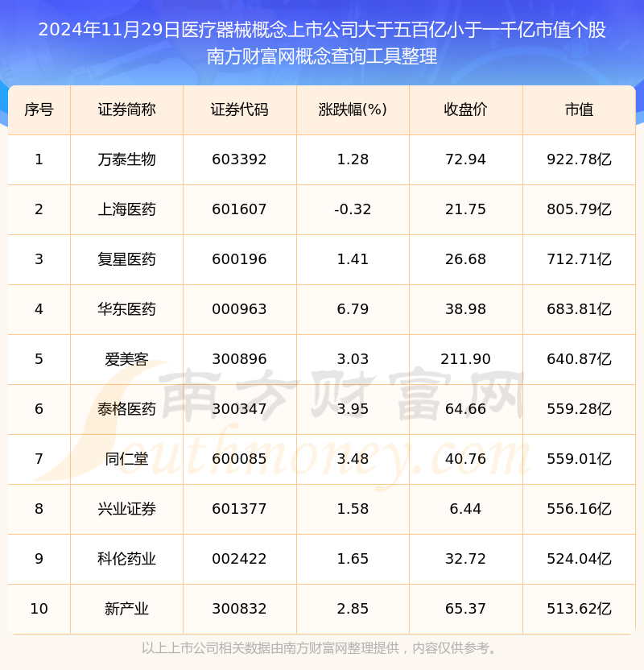Click the 证券代码 column header

click(240, 110)
